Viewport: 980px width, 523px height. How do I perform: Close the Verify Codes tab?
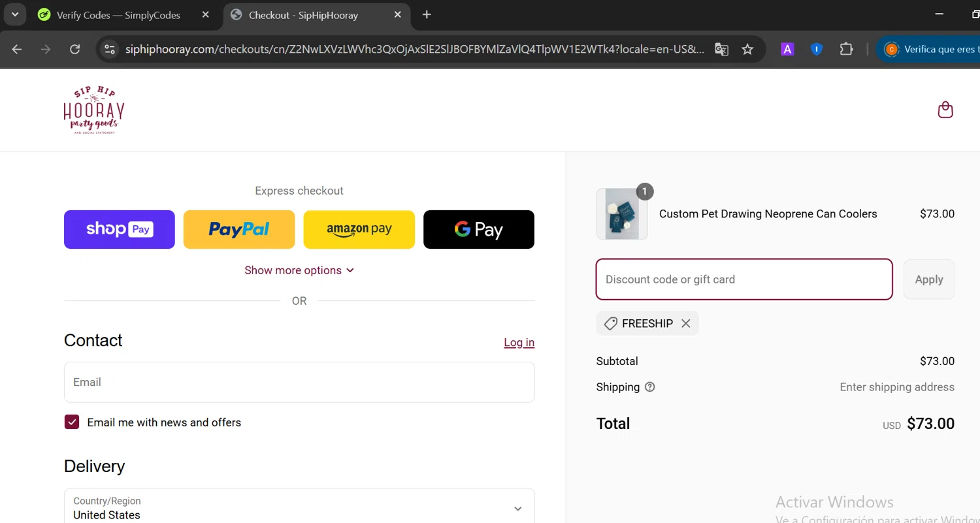pos(205,14)
